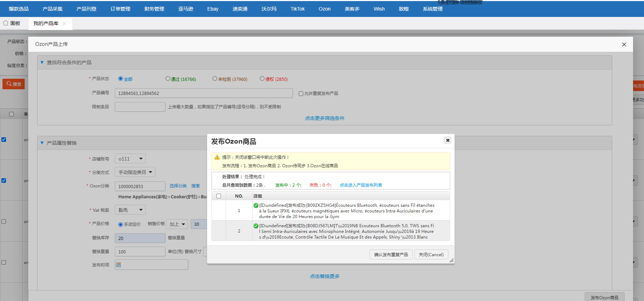The image size is (644, 301).
Task: Select the 侵权 (2850) radio option
Action: point(262,79)
